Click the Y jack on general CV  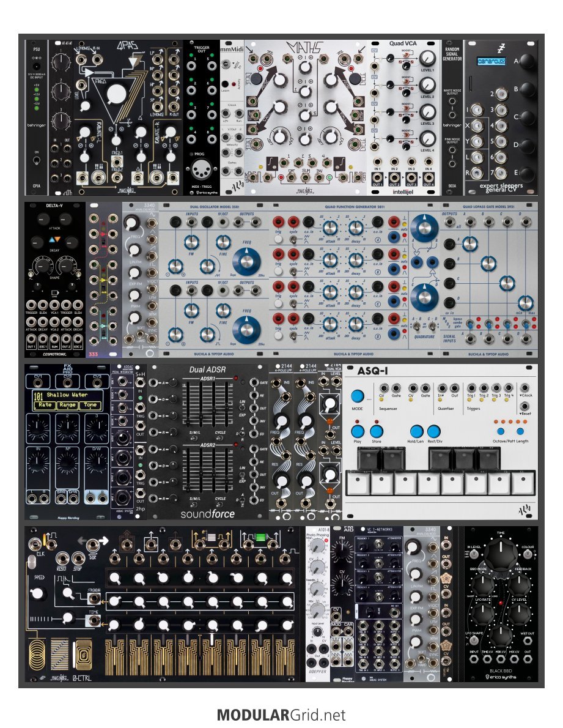[x=476, y=141]
